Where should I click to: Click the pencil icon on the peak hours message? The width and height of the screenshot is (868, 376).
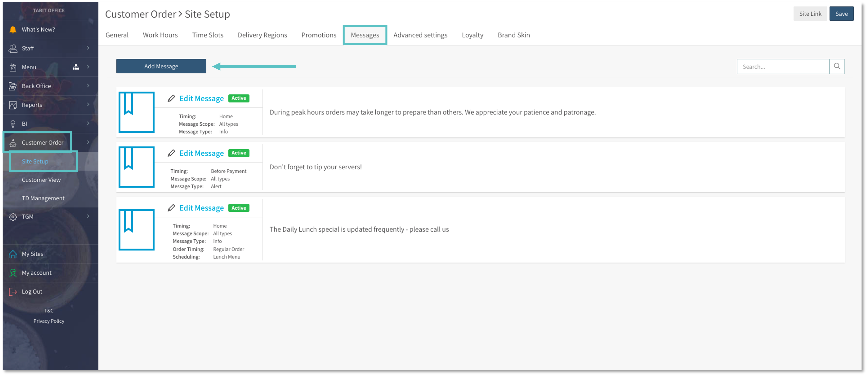click(172, 98)
